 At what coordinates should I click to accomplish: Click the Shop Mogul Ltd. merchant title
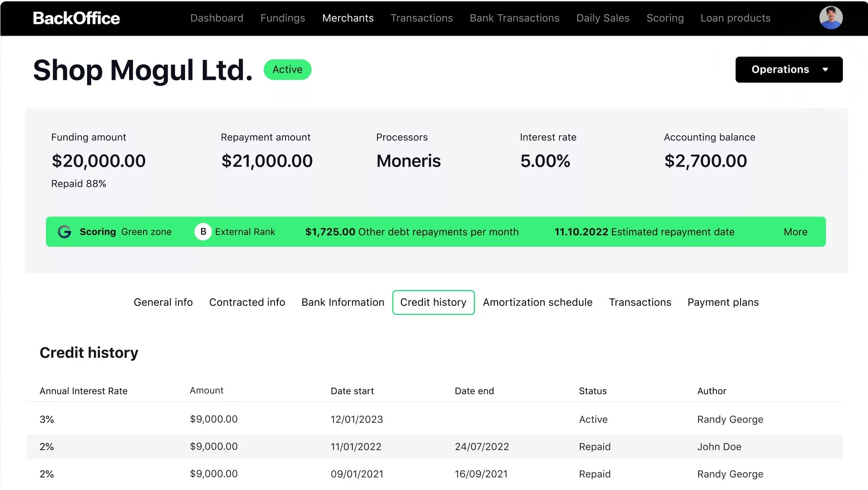[143, 70]
